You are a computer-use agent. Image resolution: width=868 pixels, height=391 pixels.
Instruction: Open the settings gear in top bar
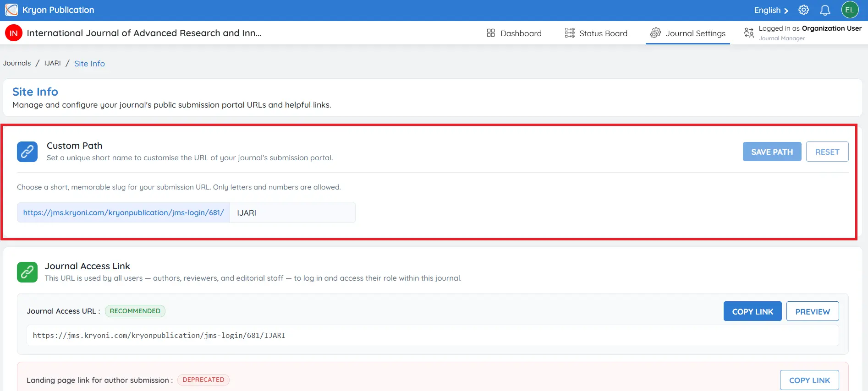point(803,10)
